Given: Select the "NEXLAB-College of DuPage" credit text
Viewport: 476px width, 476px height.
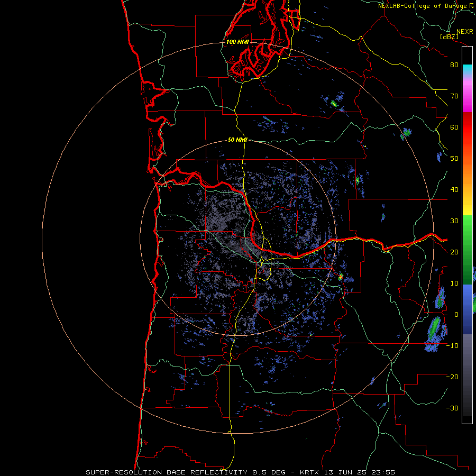Looking at the screenshot, I should (423, 6).
